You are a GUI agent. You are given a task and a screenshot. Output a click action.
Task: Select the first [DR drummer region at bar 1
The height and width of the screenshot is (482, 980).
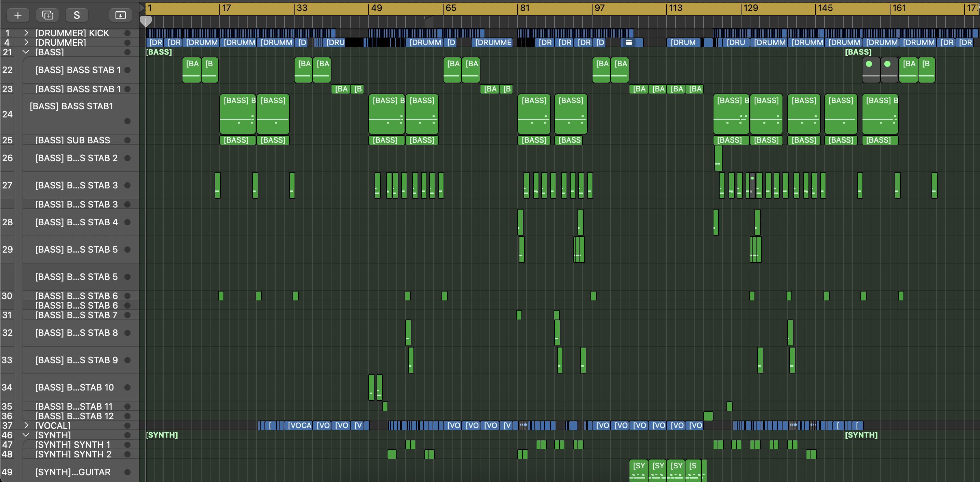point(155,43)
